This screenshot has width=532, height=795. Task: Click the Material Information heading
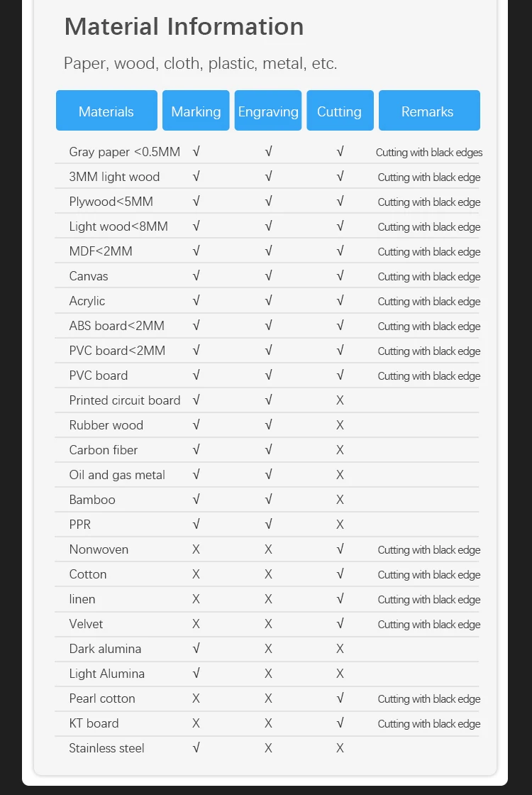point(184,27)
